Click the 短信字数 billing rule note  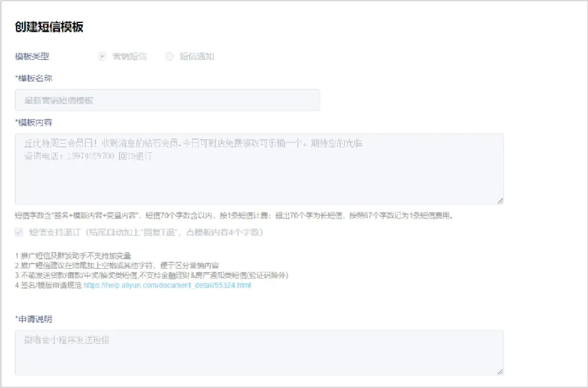pos(234,215)
